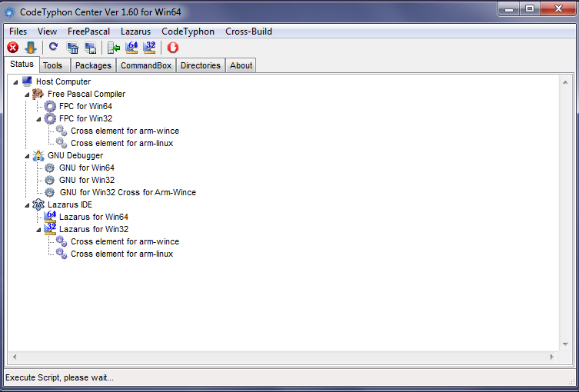Switch to the Tools tab
The height and width of the screenshot is (392, 579).
(55, 65)
